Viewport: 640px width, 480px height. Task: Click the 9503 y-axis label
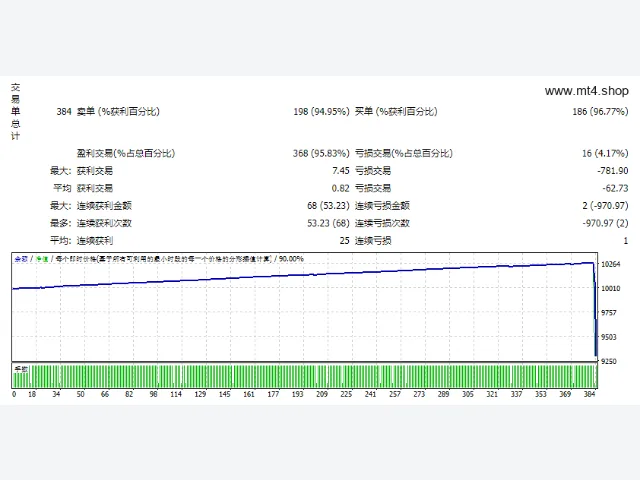(x=609, y=337)
